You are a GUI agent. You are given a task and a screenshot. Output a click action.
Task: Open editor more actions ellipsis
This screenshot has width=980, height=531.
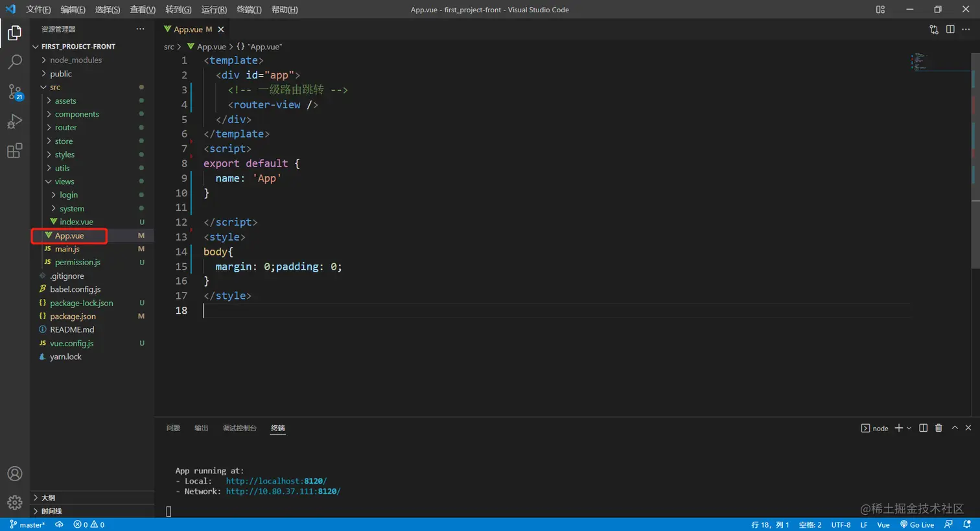coord(966,29)
